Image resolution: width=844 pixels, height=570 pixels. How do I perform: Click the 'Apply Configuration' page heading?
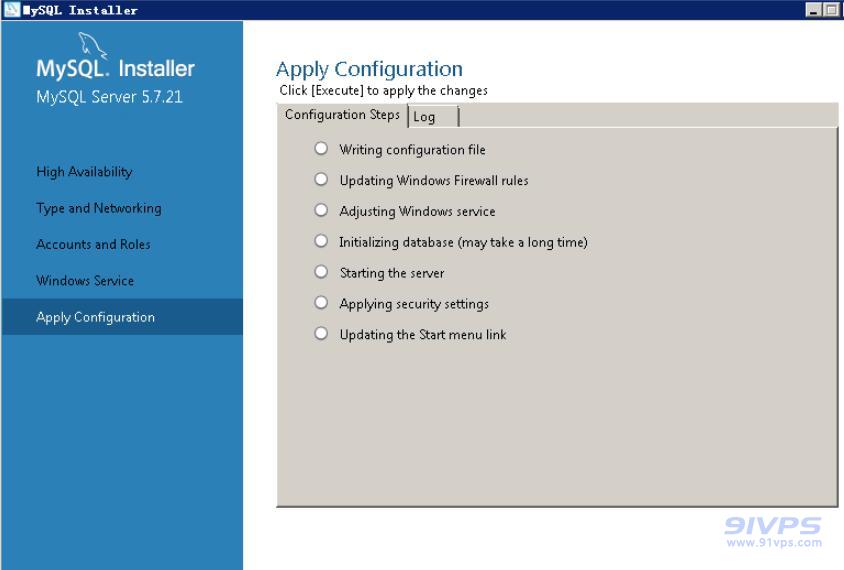click(369, 69)
